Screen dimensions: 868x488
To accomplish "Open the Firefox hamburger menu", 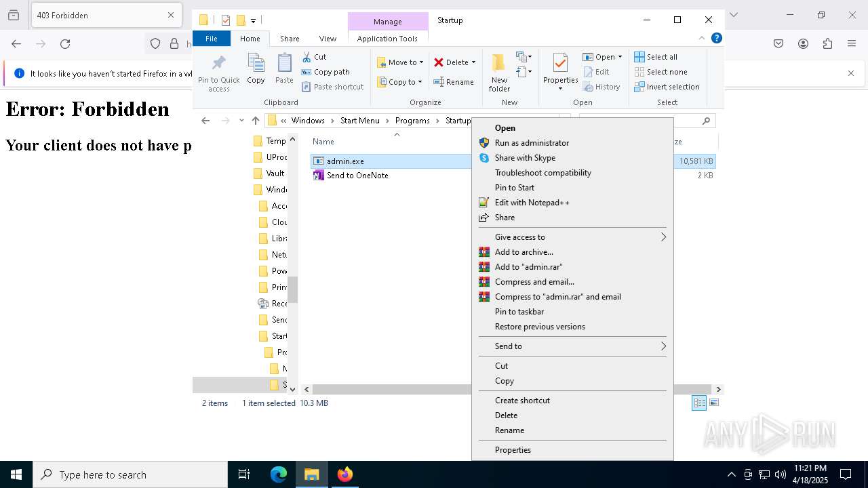I will [852, 44].
